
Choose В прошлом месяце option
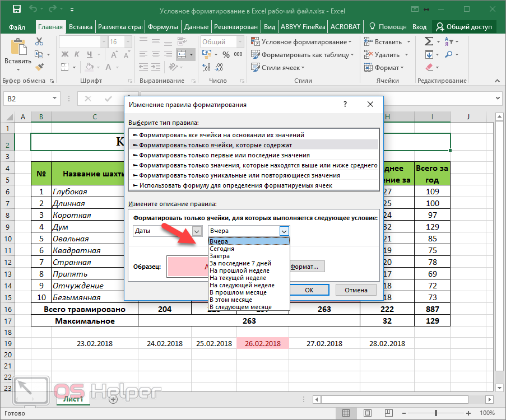[249, 292]
